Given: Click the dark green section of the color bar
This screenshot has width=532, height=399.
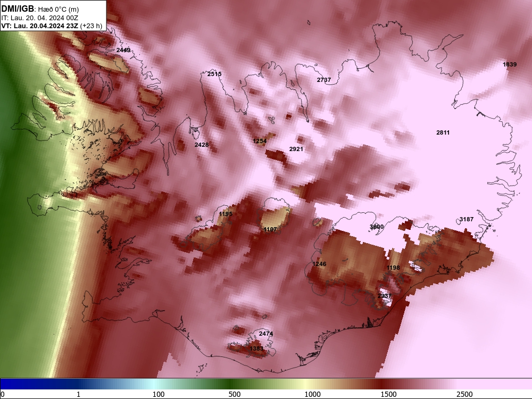Looking at the screenshot, I should coord(231,384).
